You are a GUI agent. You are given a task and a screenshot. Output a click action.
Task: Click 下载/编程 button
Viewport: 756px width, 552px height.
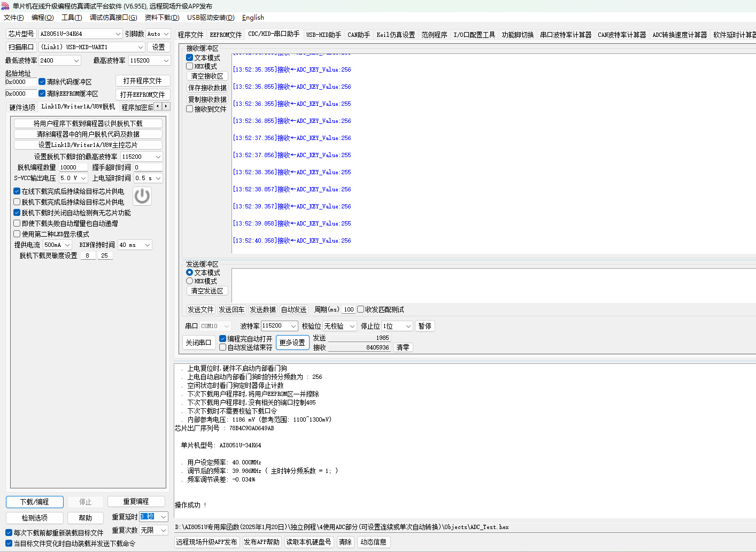(x=35, y=502)
